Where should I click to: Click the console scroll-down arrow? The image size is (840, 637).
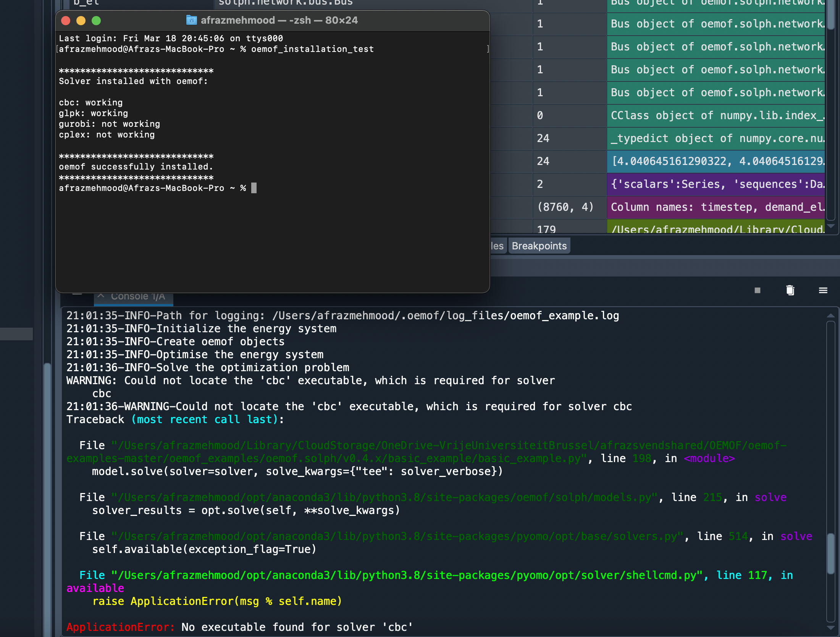click(x=831, y=628)
